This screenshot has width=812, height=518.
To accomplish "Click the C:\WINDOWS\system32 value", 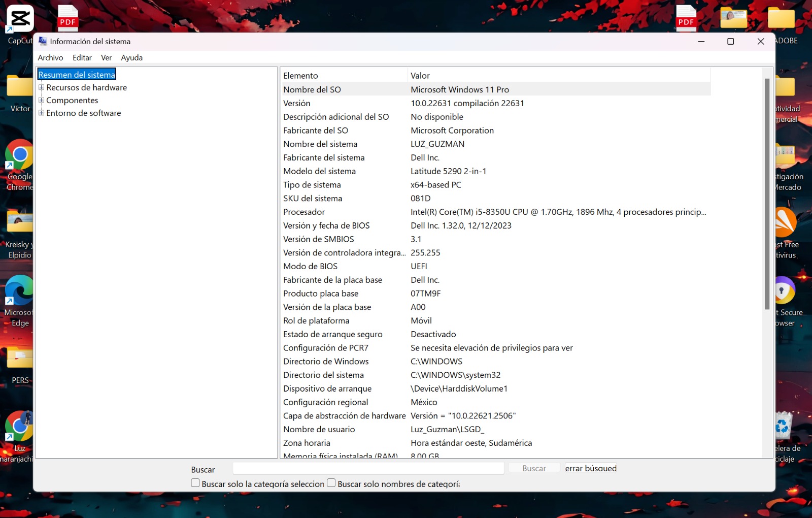I will (x=456, y=375).
